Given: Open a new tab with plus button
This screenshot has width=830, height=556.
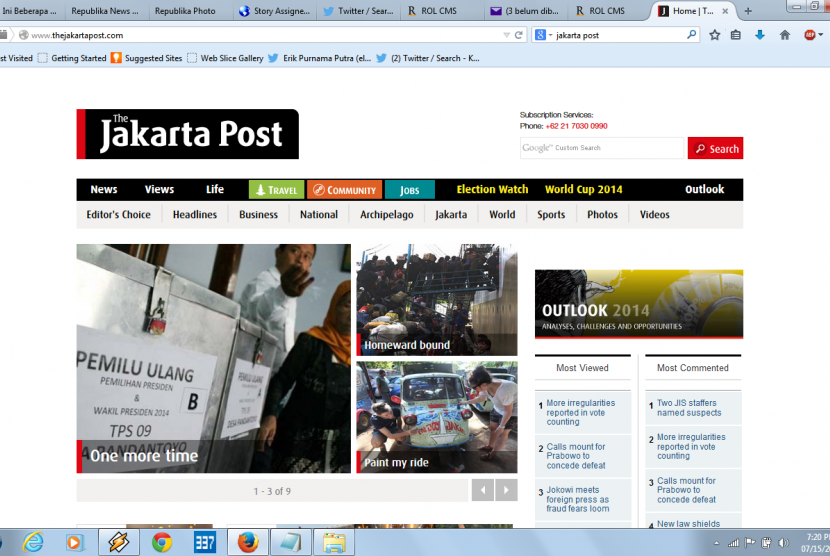Looking at the screenshot, I should 748,11.
